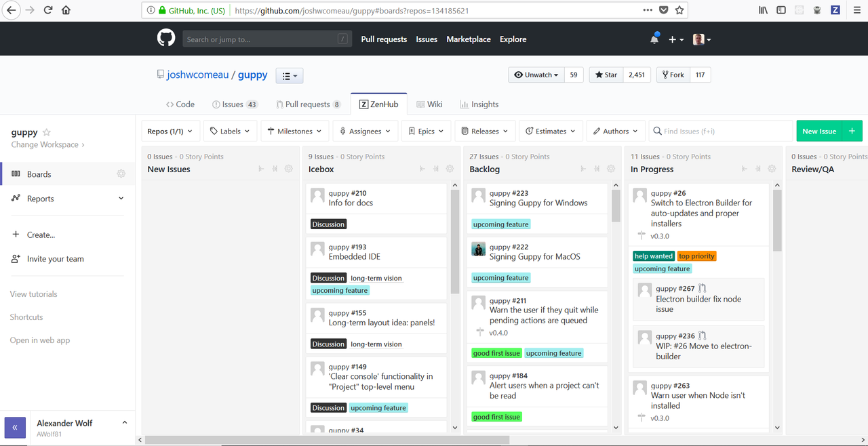Open the Repos (1/1) filter dropdown

tap(170, 131)
